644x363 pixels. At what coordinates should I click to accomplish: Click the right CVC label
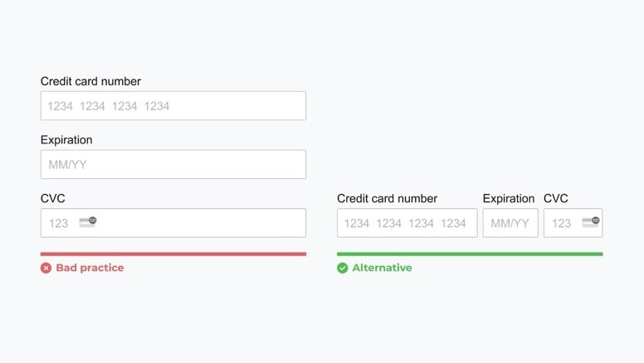tap(556, 199)
